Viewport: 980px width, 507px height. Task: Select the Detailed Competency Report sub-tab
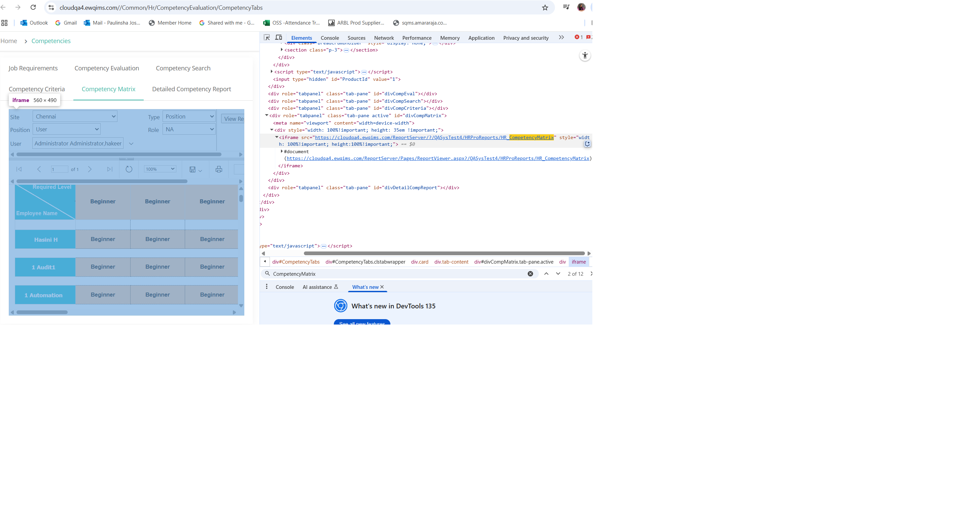pos(191,89)
